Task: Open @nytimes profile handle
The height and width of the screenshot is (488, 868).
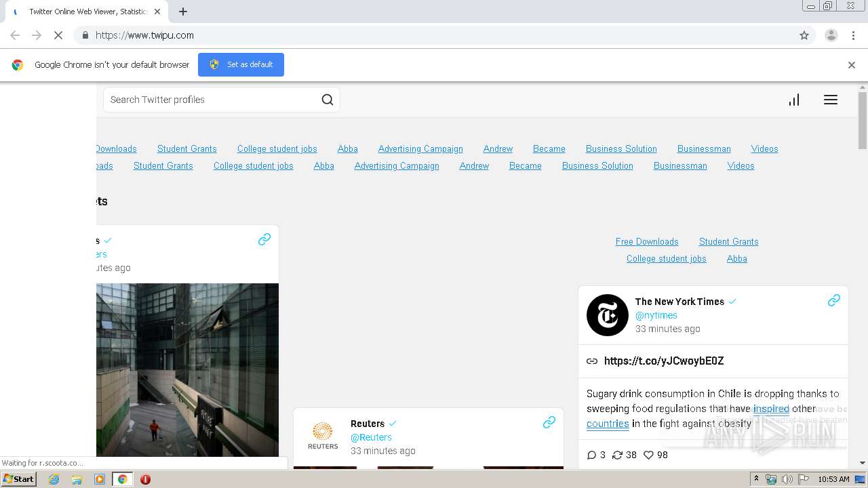Action: point(656,315)
